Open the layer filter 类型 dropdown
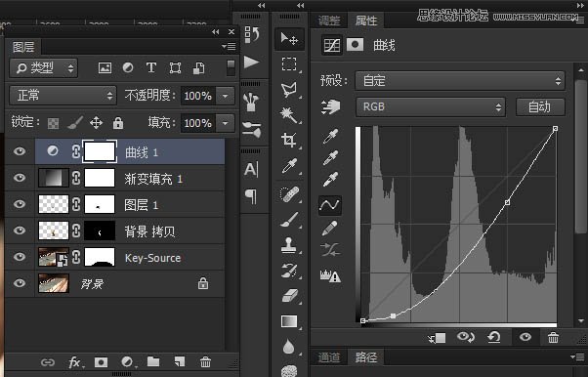This screenshot has width=588, height=377. point(44,68)
